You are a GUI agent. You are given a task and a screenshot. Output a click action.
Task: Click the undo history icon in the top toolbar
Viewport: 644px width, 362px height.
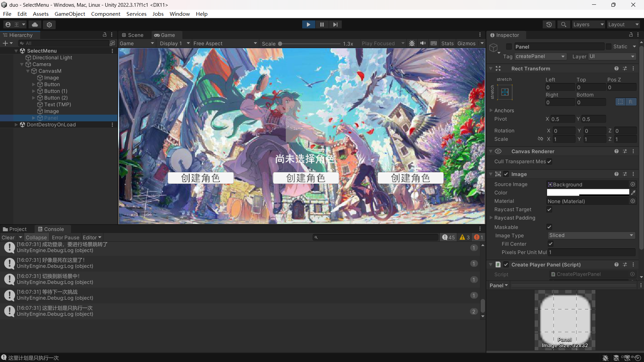pos(549,24)
